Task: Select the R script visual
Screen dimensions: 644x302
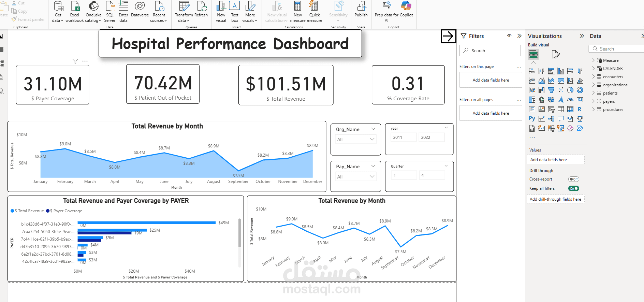Action: (x=580, y=109)
